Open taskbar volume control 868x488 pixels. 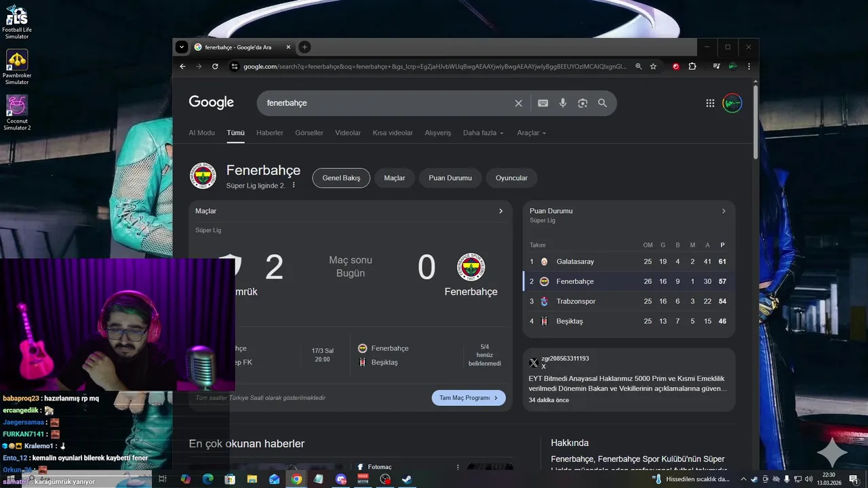coord(808,479)
